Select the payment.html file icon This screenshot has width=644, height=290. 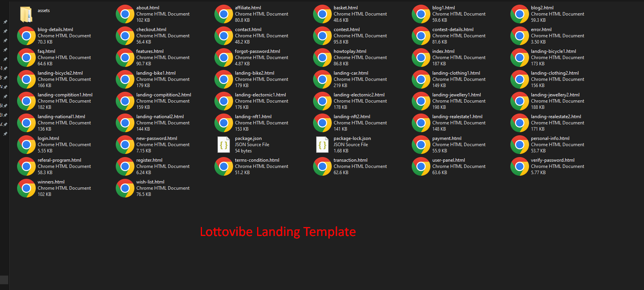[x=421, y=145]
